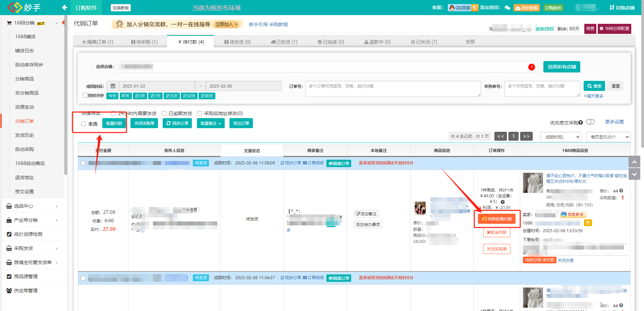
Task: Click the 1688 product thumbnail in first order
Action: click(x=533, y=183)
